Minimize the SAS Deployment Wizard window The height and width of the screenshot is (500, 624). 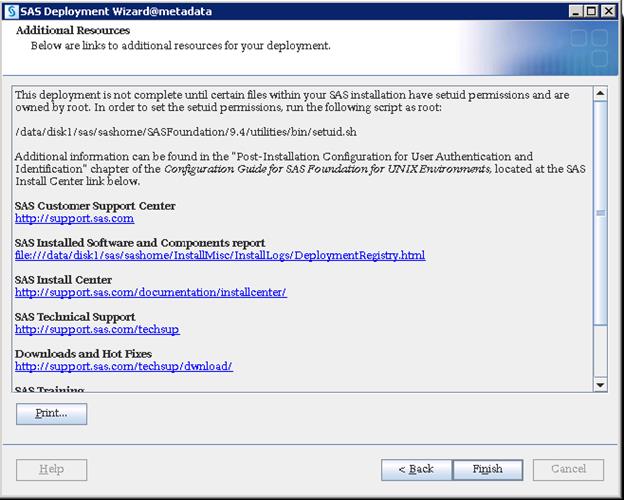[x=576, y=11]
